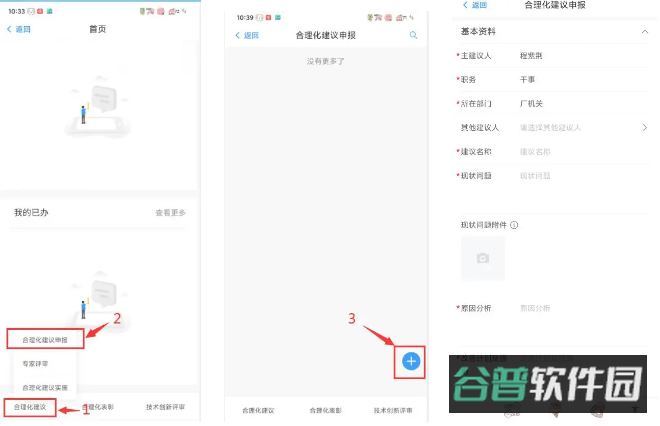Viewport: 660px width, 426px height.
Task: Tap the 请选择其他建议人 placeholder
Action: point(550,128)
